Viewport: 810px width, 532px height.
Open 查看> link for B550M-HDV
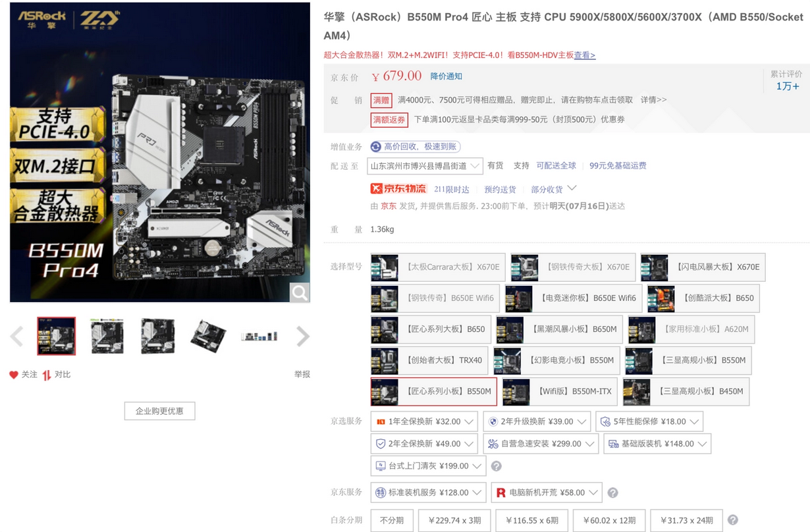[585, 55]
